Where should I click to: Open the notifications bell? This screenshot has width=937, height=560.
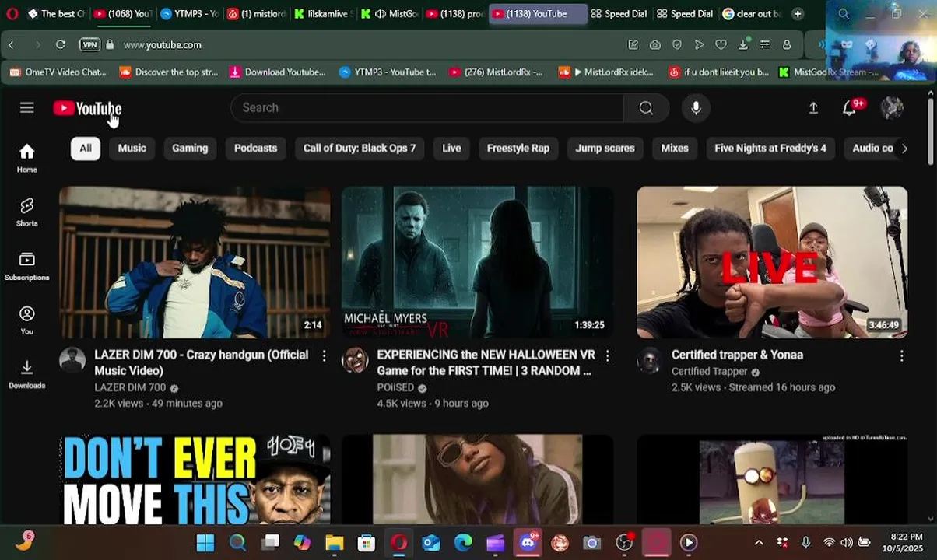point(850,108)
